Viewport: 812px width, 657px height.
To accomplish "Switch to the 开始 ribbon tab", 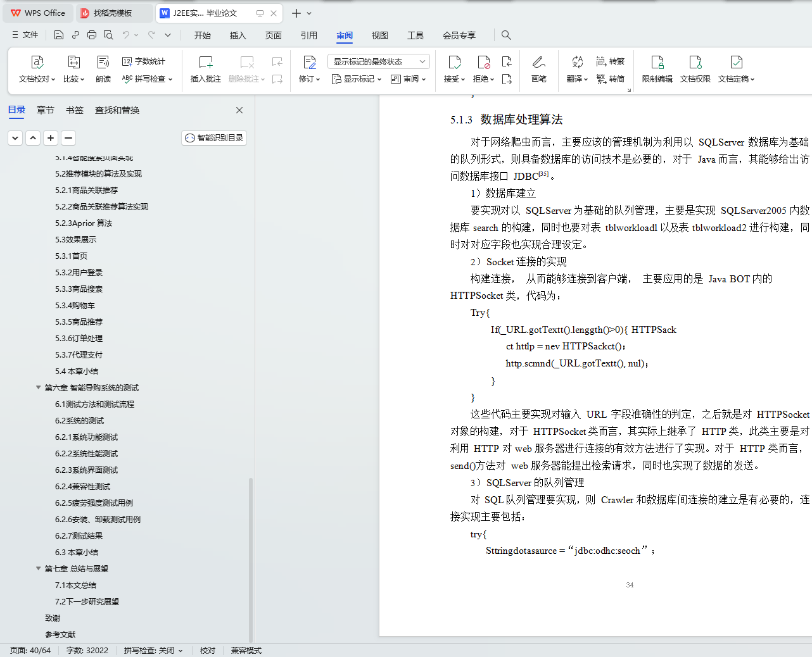I will coord(203,35).
